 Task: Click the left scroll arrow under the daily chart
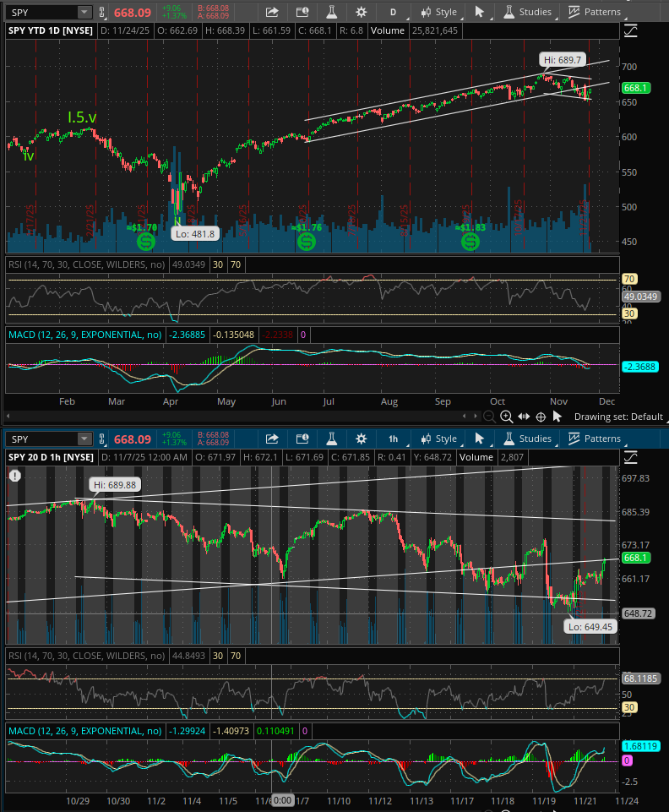coord(463,417)
